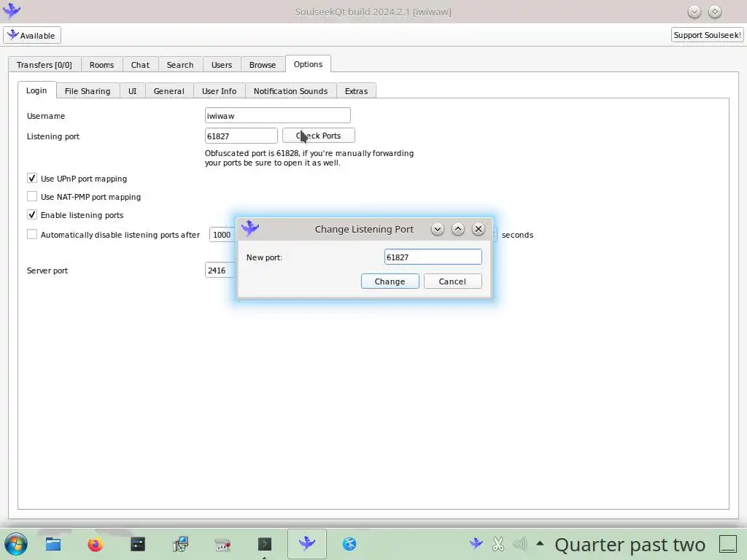The image size is (747, 560).
Task: Click the volume tray icon
Action: (x=519, y=544)
